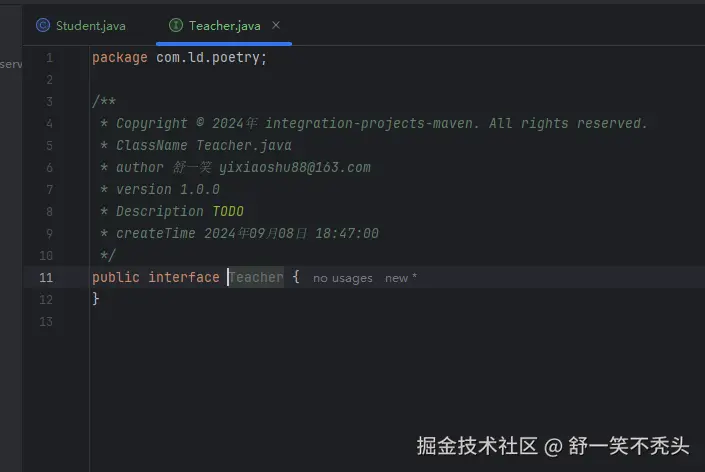Click the 'no usages' inlay hint
Screen dimensions: 705x472
click(343, 278)
